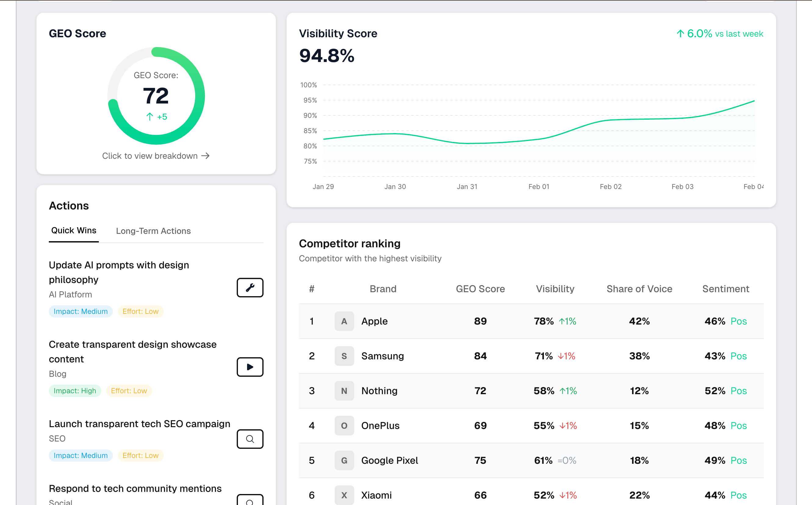The height and width of the screenshot is (505, 812).
Task: Click the search icon for tech community mentions
Action: click(x=250, y=500)
